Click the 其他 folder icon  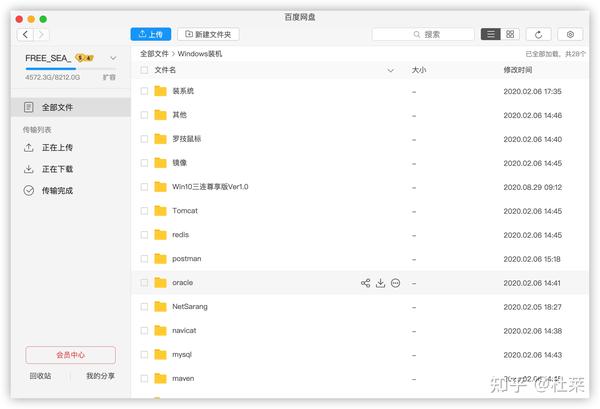click(160, 115)
